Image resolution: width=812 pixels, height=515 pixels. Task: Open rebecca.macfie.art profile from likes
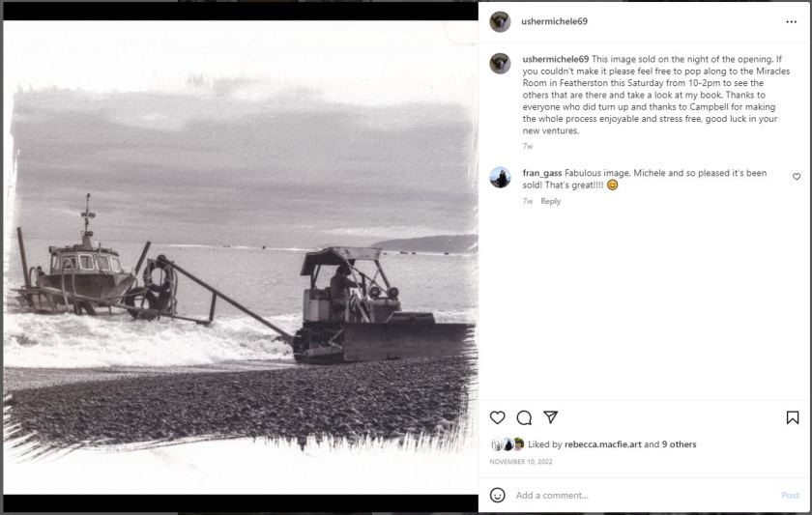(x=603, y=444)
